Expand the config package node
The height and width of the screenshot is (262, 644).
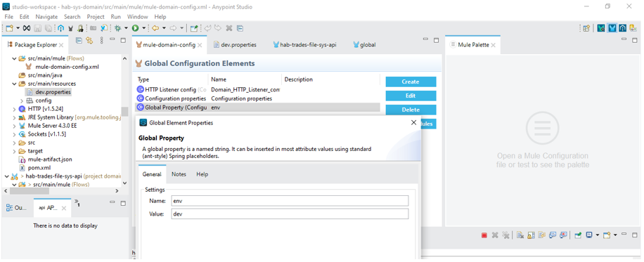(21, 100)
